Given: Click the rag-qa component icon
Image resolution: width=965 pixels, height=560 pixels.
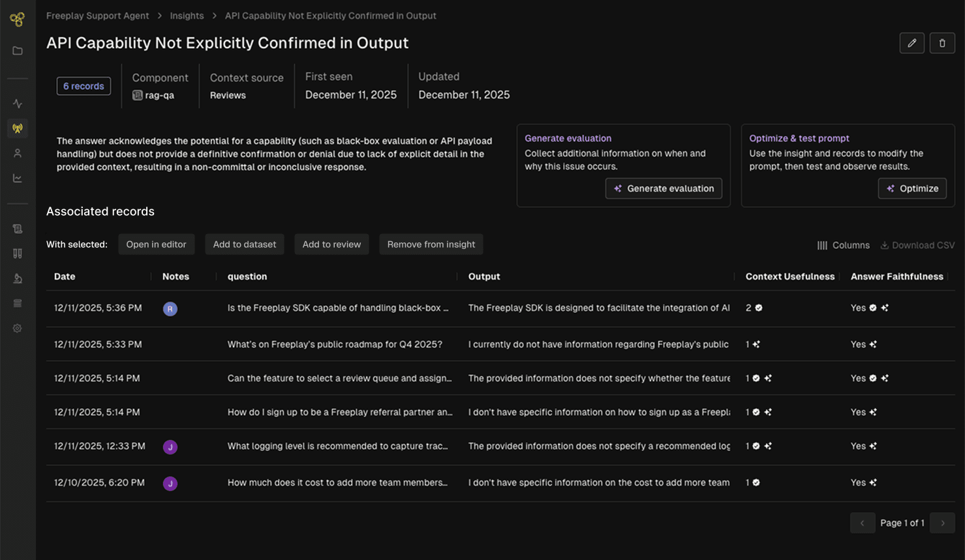Looking at the screenshot, I should (138, 95).
